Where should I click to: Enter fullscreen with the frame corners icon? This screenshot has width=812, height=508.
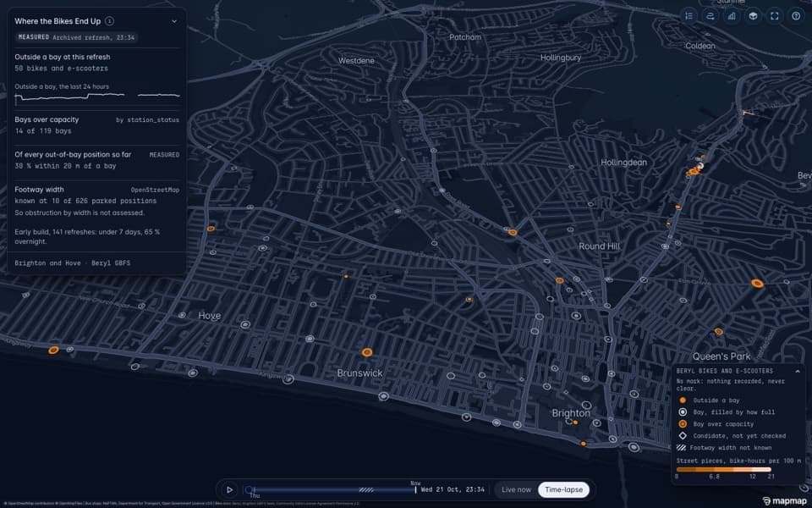pos(775,16)
